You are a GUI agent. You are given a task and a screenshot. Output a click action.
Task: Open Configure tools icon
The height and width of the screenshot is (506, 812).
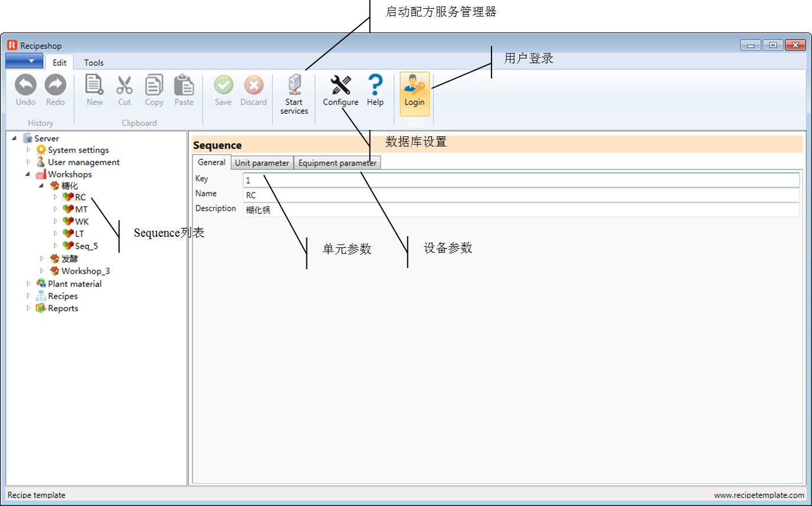[x=340, y=85]
